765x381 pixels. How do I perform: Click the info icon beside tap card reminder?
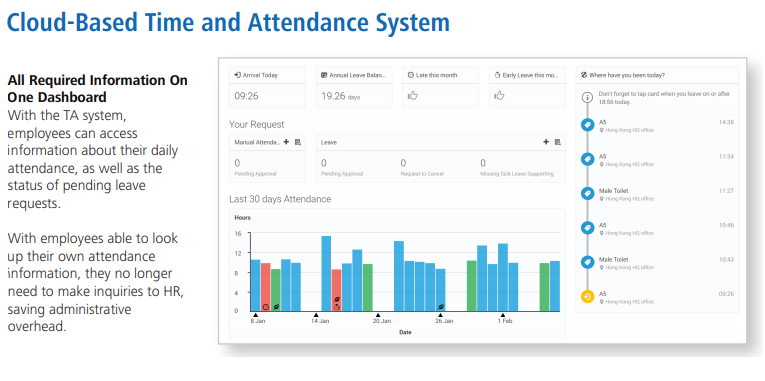coord(587,97)
